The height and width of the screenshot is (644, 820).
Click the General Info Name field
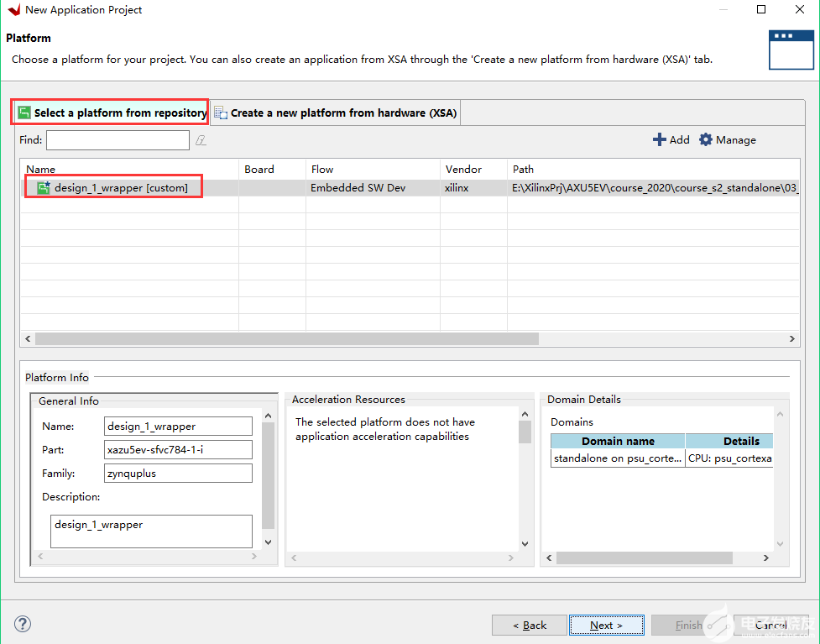[x=178, y=427]
